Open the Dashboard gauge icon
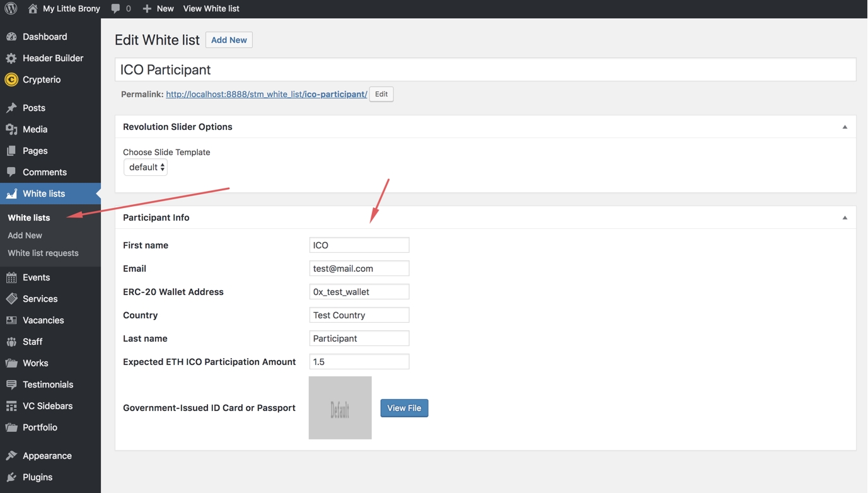Screen dimensions: 868x493 click(11, 37)
